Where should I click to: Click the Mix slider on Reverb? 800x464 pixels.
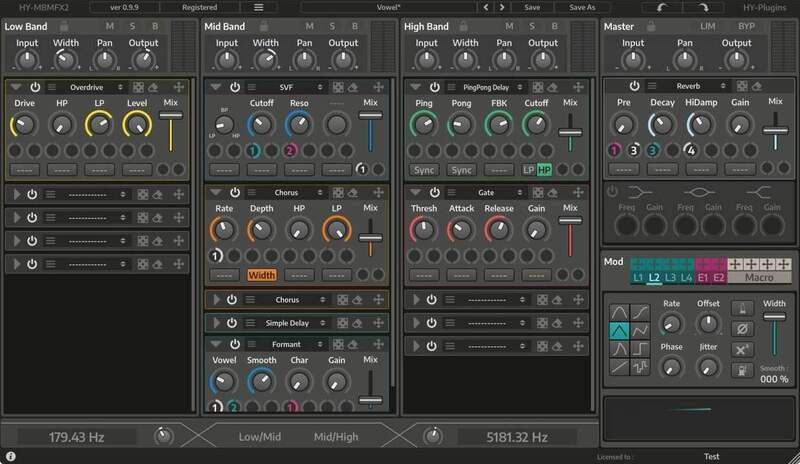pos(775,130)
